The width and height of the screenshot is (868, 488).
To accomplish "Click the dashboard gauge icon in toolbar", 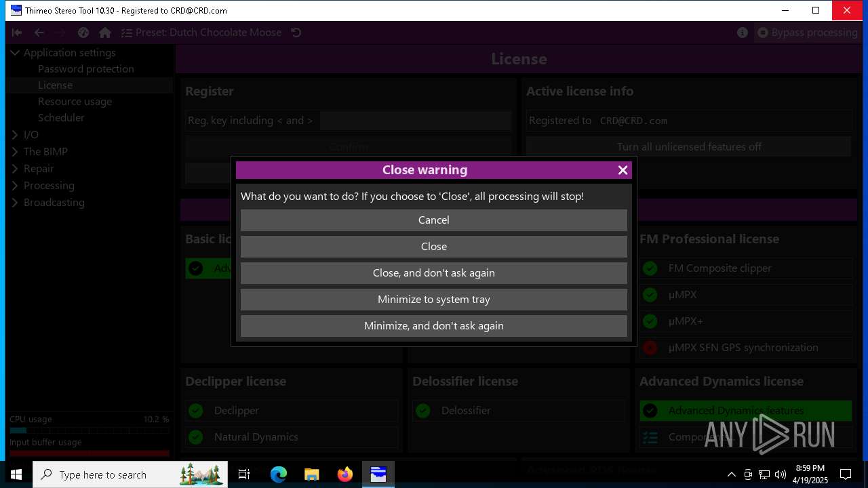I will (x=83, y=33).
